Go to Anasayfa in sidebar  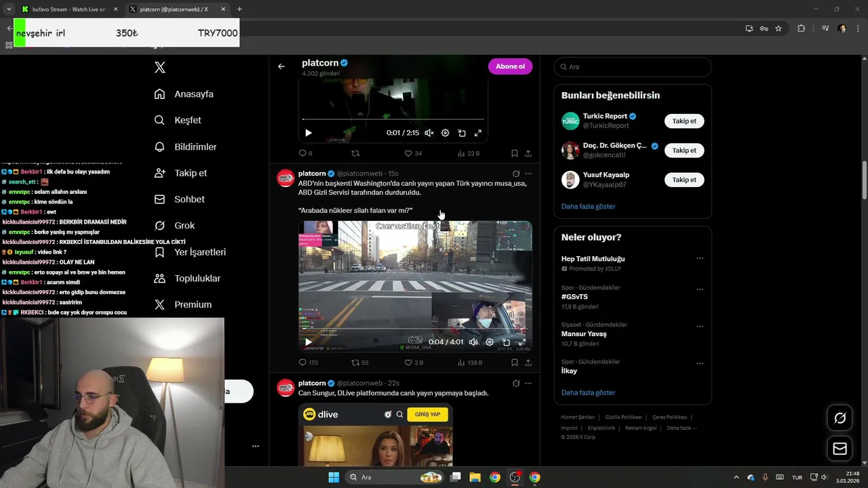(184, 94)
